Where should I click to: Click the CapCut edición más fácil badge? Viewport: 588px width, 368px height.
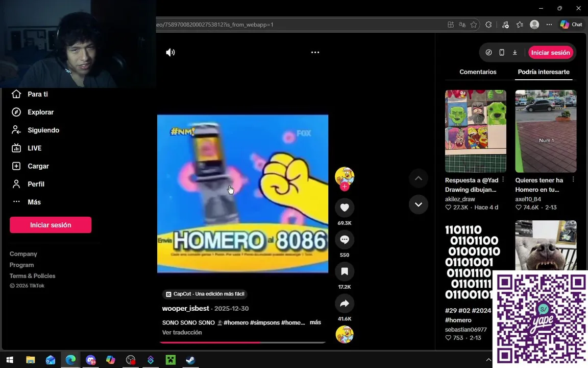(x=205, y=294)
